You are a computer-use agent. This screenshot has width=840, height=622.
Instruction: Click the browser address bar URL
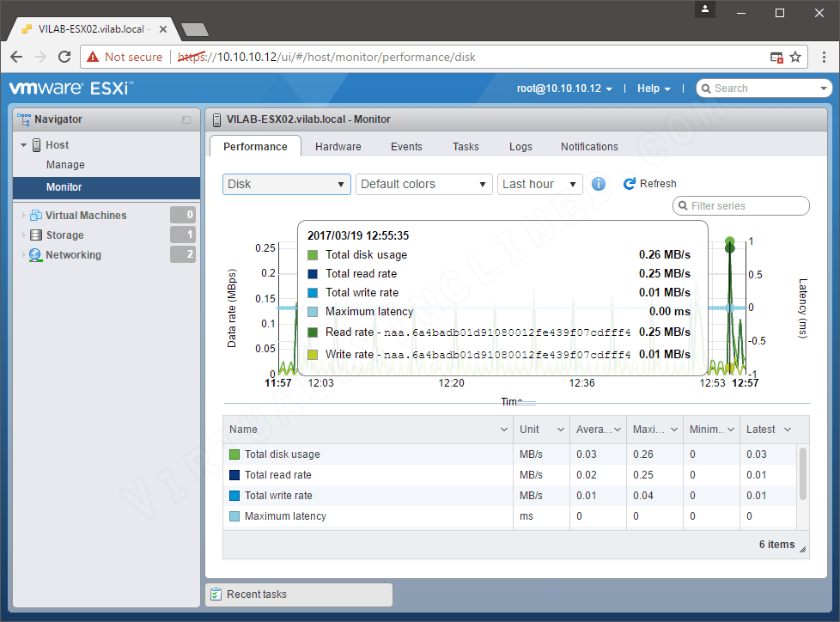[326, 57]
